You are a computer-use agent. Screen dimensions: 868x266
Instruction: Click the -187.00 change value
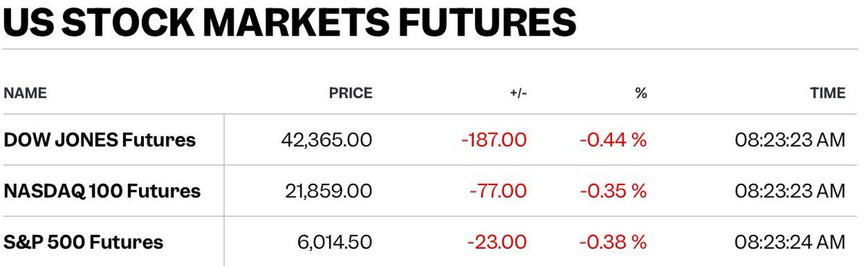(x=494, y=140)
